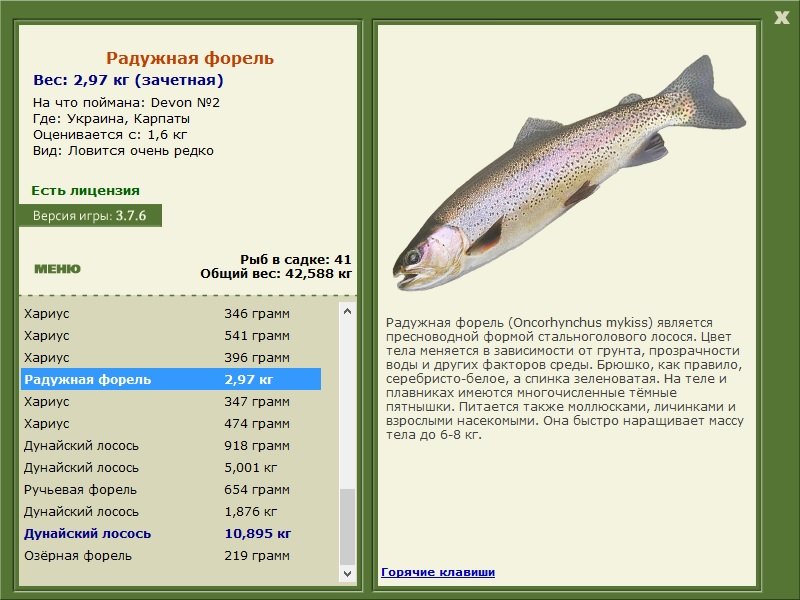Click the Вид: Ловится очень редко line
This screenshot has width=800, height=600.
tap(123, 151)
